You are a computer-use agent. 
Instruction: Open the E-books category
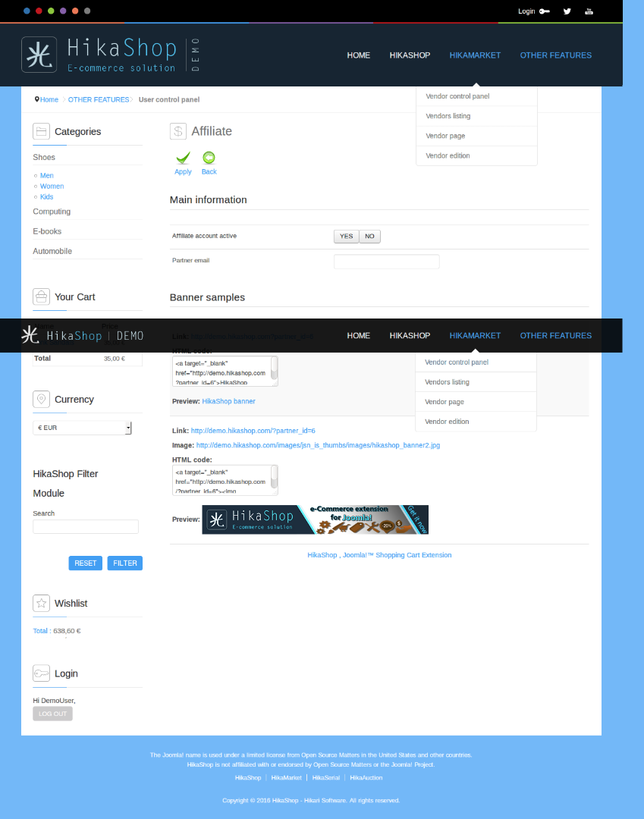[47, 231]
